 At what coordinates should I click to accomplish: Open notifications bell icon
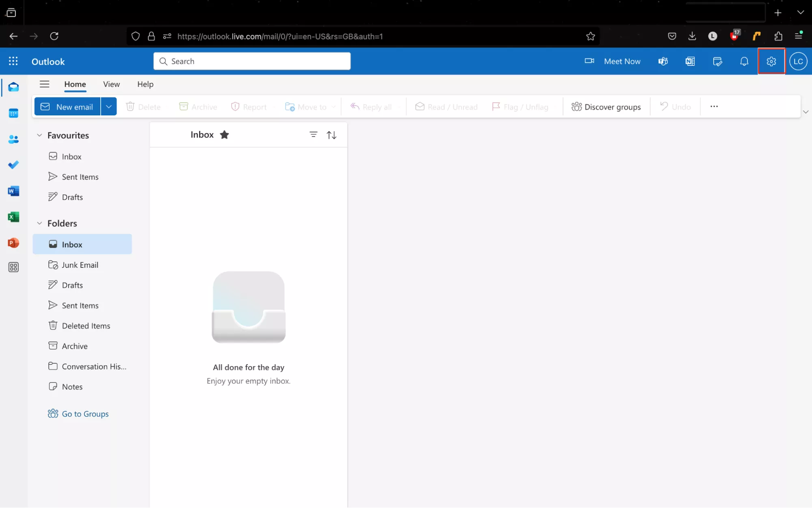744,61
